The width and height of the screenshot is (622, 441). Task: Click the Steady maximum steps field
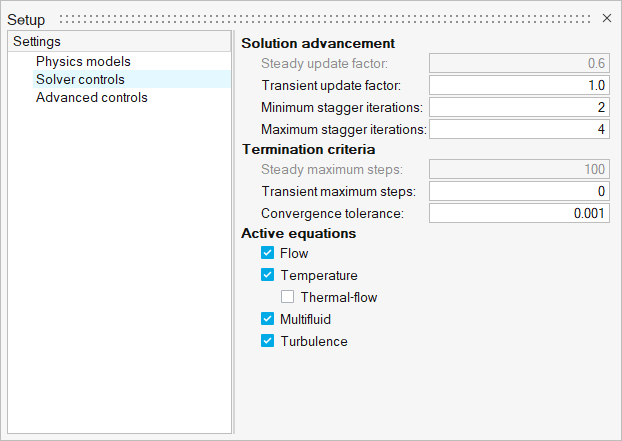[x=519, y=169]
